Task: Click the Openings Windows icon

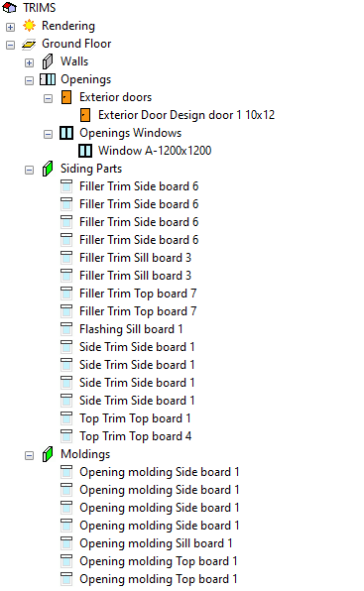Action: point(66,133)
